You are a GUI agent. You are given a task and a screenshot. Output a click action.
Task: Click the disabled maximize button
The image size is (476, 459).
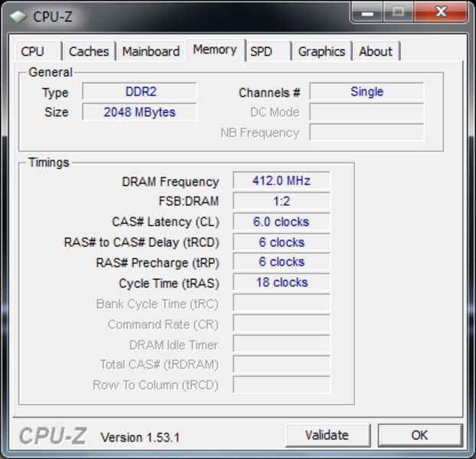coord(398,12)
